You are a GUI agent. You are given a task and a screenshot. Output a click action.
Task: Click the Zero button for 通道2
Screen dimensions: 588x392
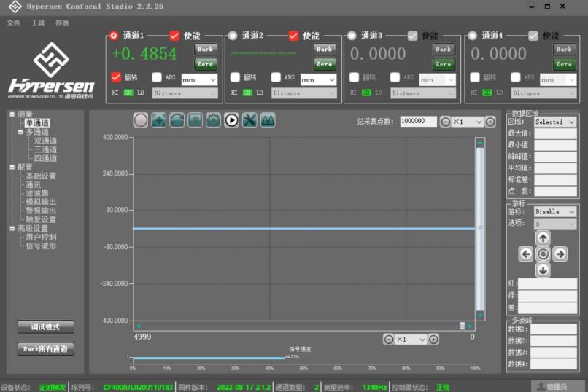(324, 64)
